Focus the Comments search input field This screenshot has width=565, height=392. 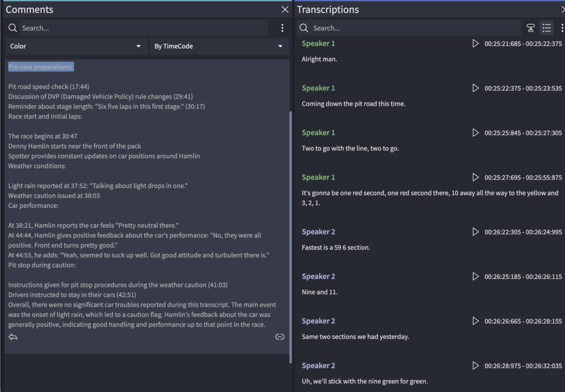(x=143, y=28)
